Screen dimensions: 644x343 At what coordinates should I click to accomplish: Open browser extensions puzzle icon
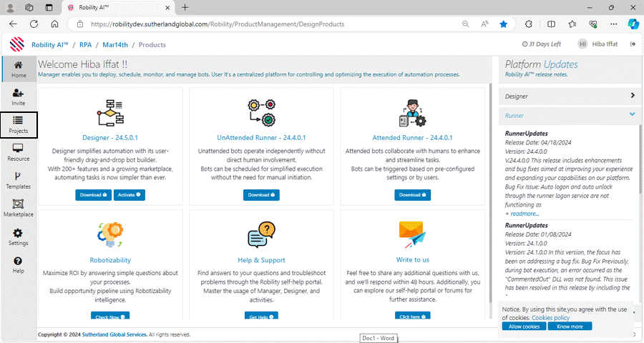pos(529,24)
